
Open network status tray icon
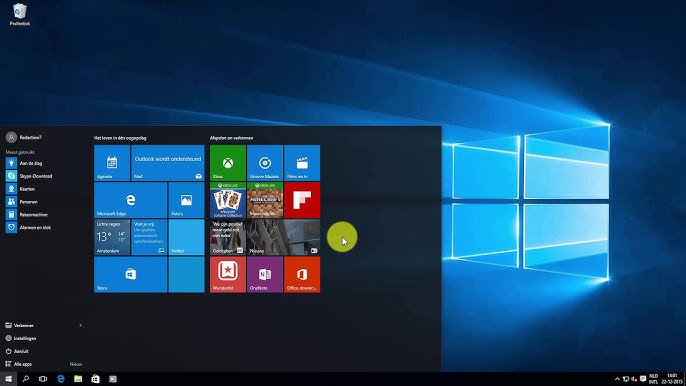click(626, 379)
